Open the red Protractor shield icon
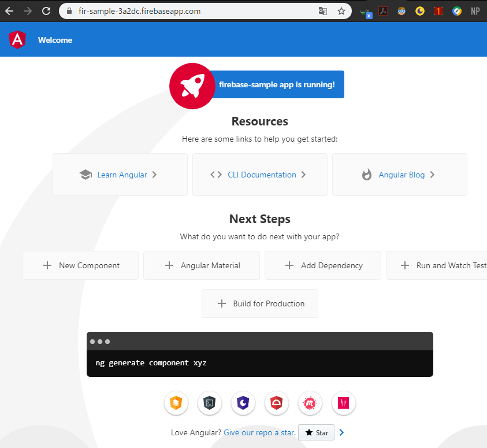This screenshot has width=487, height=448. tap(277, 403)
